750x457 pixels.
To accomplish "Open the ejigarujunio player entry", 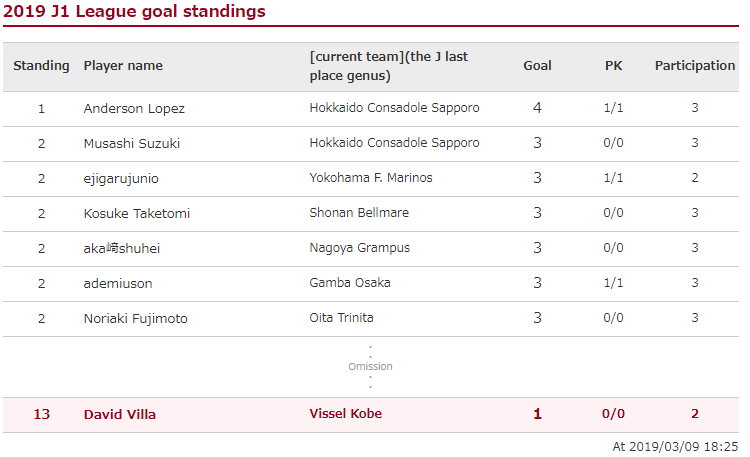I will pyautogui.click(x=121, y=179).
